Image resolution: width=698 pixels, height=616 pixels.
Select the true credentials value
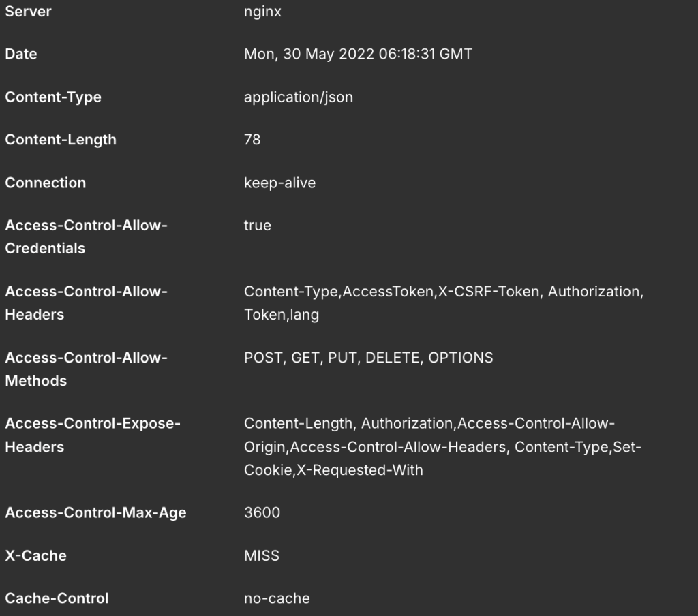click(x=257, y=225)
